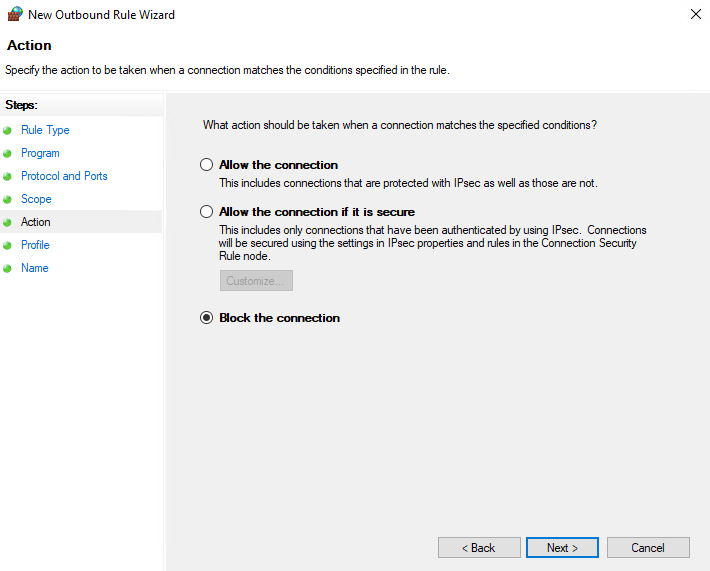Open the Program step in sidebar
This screenshot has height=571, width=710.
pyautogui.click(x=40, y=153)
